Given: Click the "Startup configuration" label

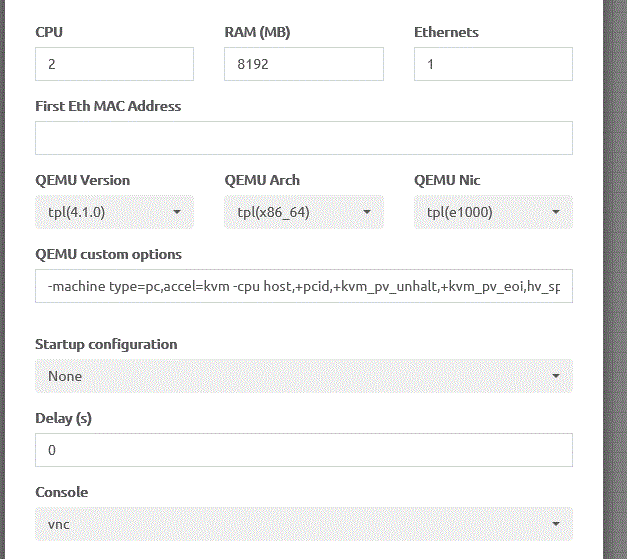Looking at the screenshot, I should 106,344.
